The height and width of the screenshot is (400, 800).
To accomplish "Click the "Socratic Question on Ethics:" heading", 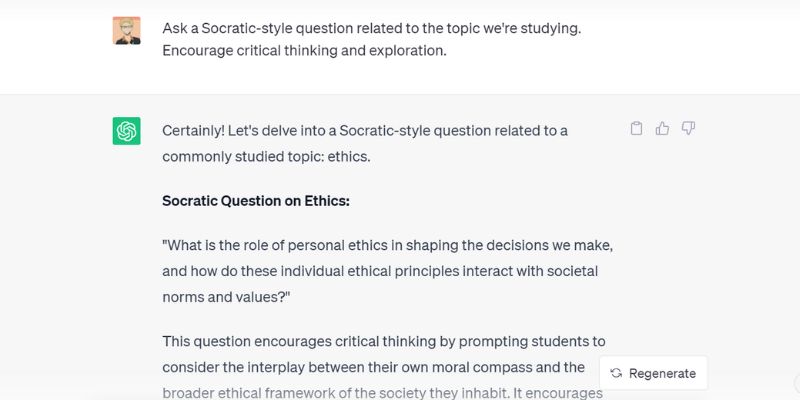I will [256, 201].
